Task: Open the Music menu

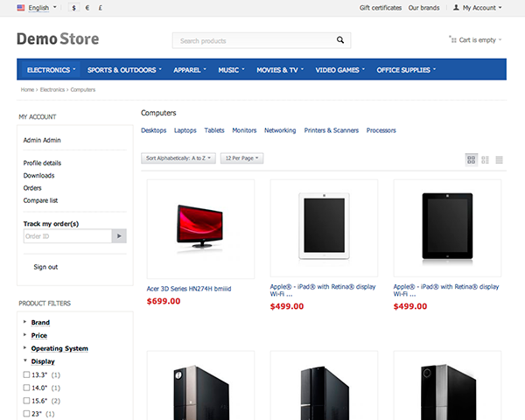Action: [x=231, y=70]
